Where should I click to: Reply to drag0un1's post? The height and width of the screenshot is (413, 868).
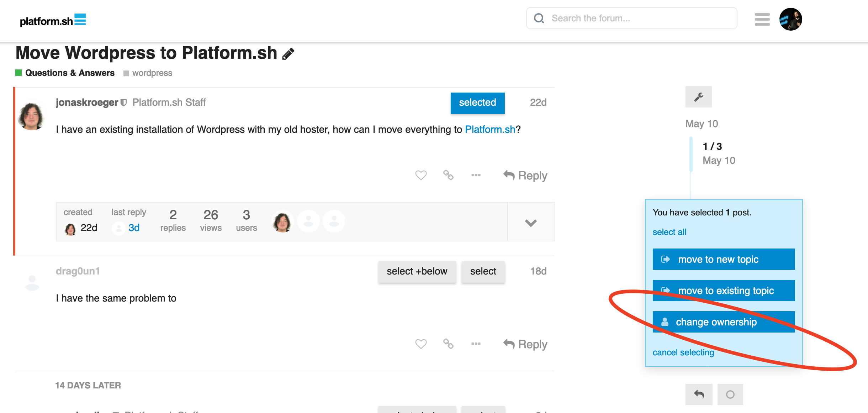pyautogui.click(x=525, y=344)
